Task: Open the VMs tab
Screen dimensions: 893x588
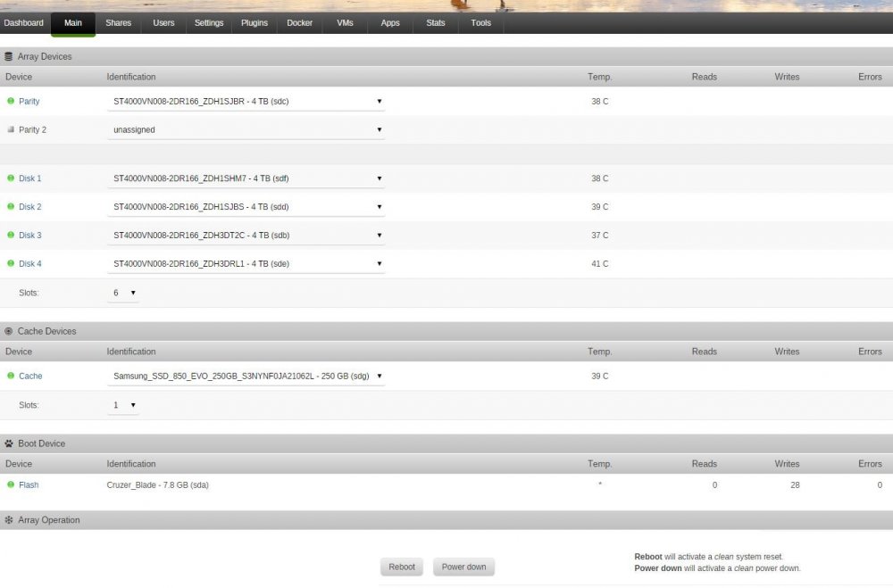Action: 345,23
